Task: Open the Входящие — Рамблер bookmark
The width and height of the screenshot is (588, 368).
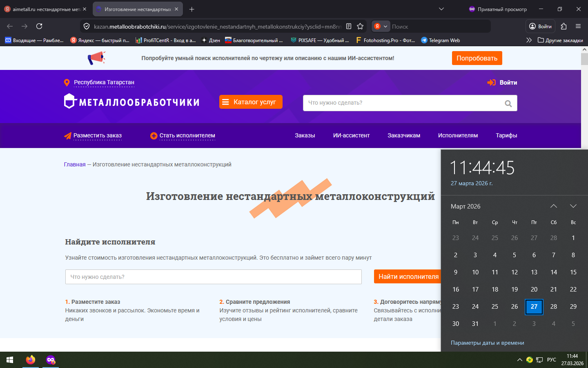Action: [34, 40]
